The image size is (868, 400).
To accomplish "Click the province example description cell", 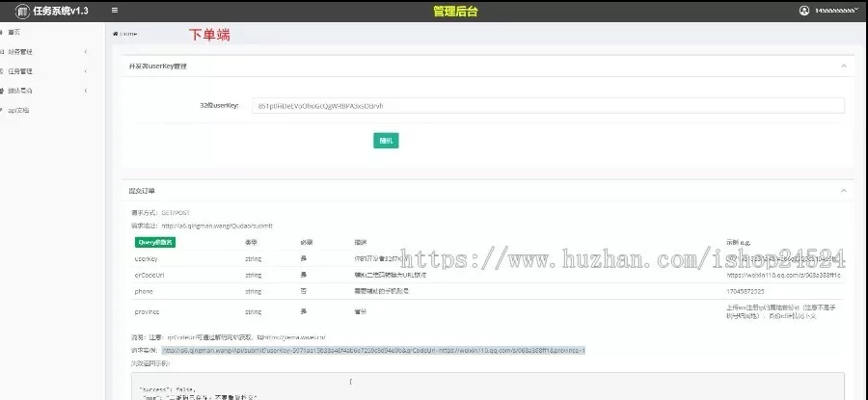I will 781,311.
